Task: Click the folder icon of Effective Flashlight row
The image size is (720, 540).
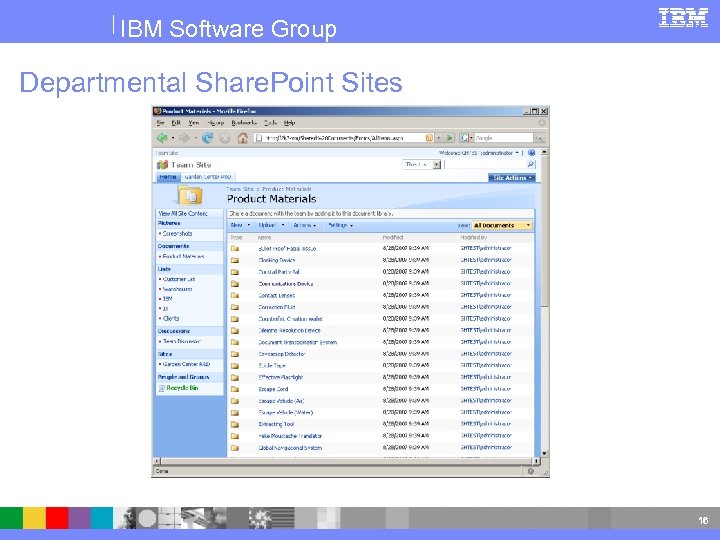Action: (235, 377)
